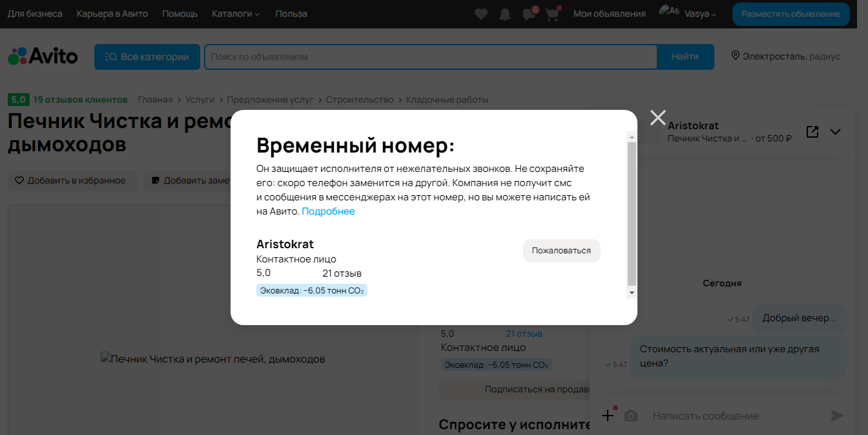Viewport: 868px width, 435px height.
Task: Click Добавить в избранное button
Action: coord(72,180)
